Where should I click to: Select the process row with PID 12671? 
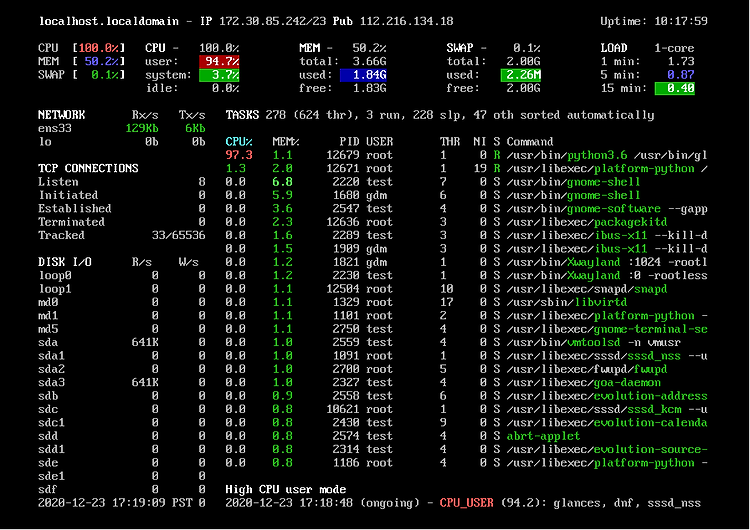pos(466,168)
